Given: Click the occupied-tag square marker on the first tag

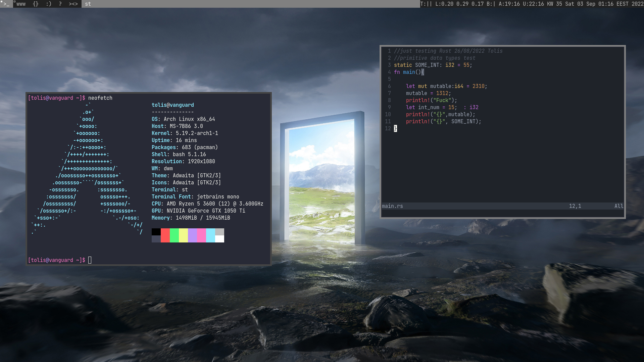Looking at the screenshot, I should click(2, 1).
